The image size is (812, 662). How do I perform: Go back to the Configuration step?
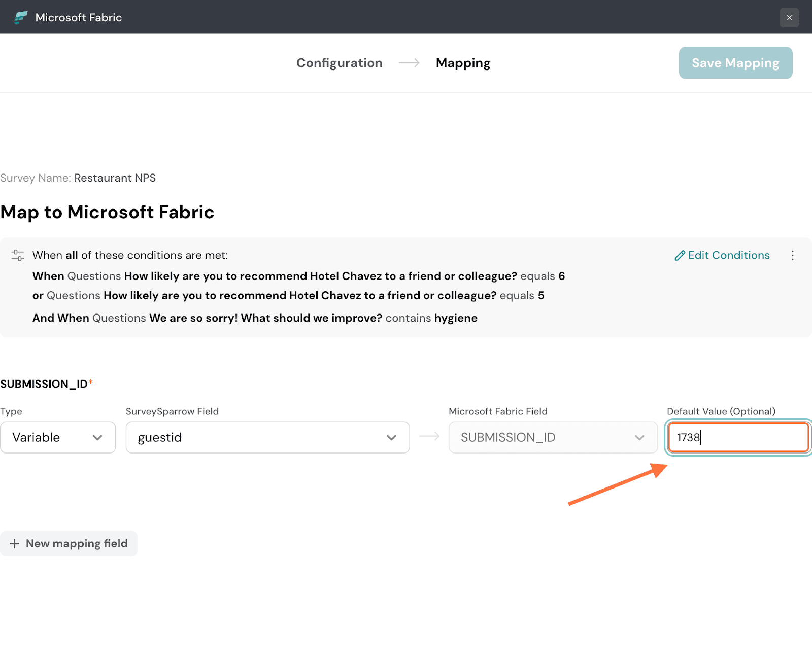click(339, 63)
